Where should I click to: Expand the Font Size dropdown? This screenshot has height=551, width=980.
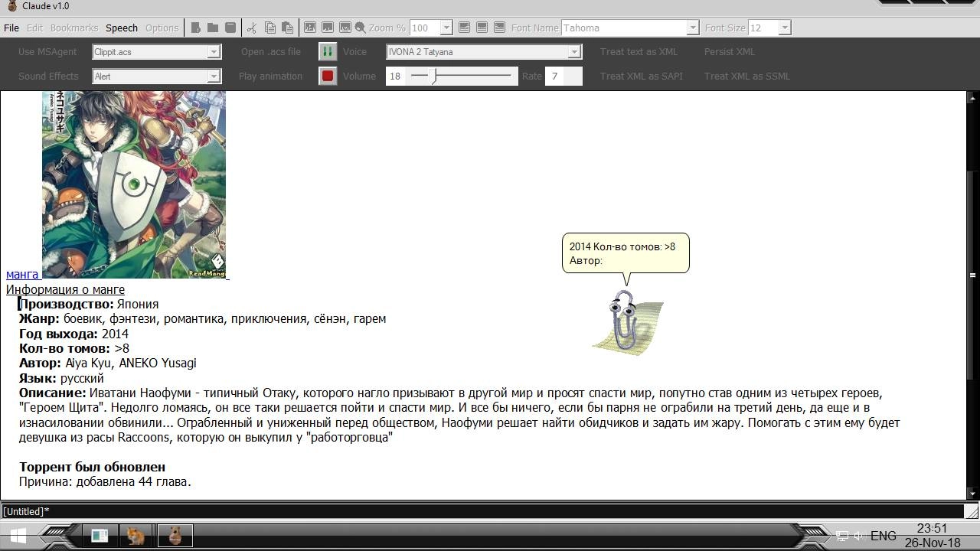tap(784, 28)
